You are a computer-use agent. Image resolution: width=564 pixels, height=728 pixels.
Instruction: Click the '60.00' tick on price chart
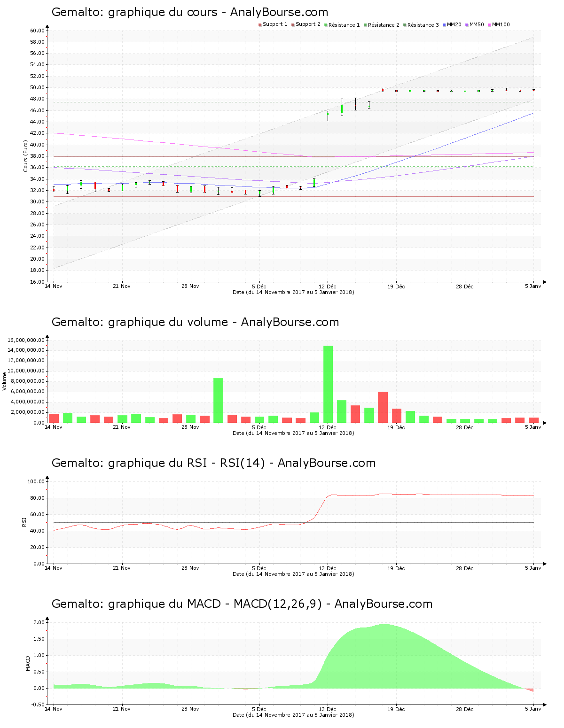coord(38,31)
